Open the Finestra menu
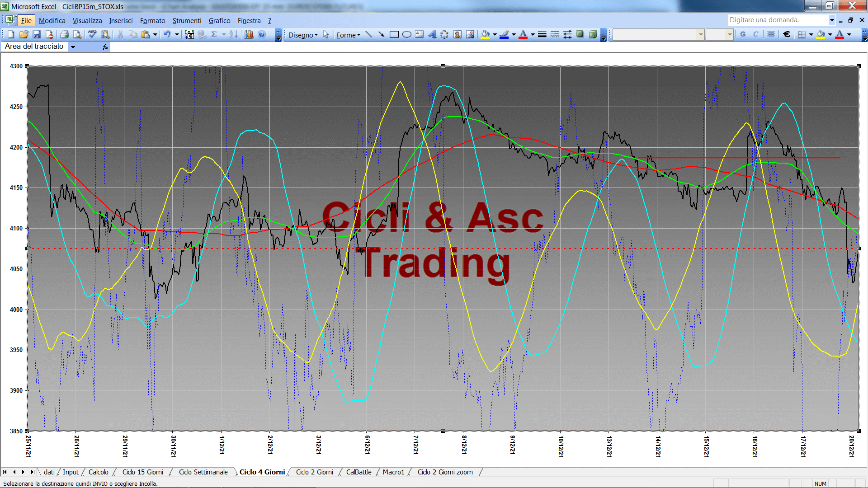Image resolution: width=868 pixels, height=488 pixels. coord(249,20)
